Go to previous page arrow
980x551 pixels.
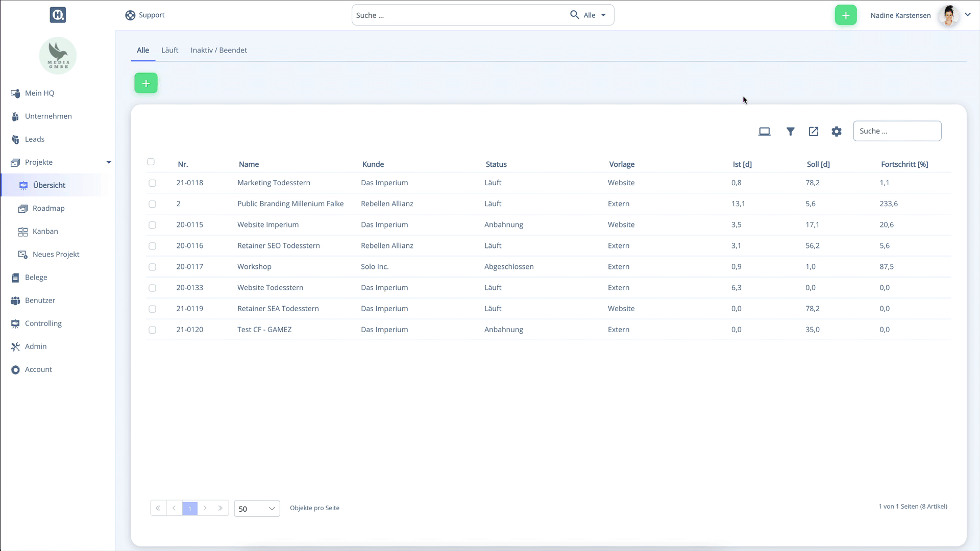(174, 508)
